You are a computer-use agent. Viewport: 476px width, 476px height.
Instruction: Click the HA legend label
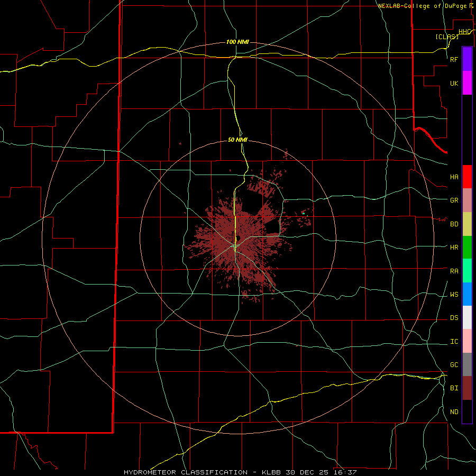pyautogui.click(x=454, y=177)
